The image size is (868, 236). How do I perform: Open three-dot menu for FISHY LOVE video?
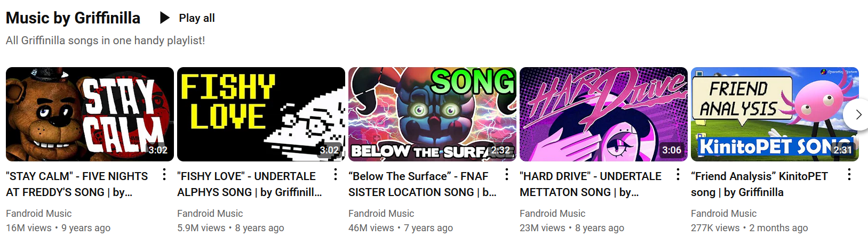336,174
